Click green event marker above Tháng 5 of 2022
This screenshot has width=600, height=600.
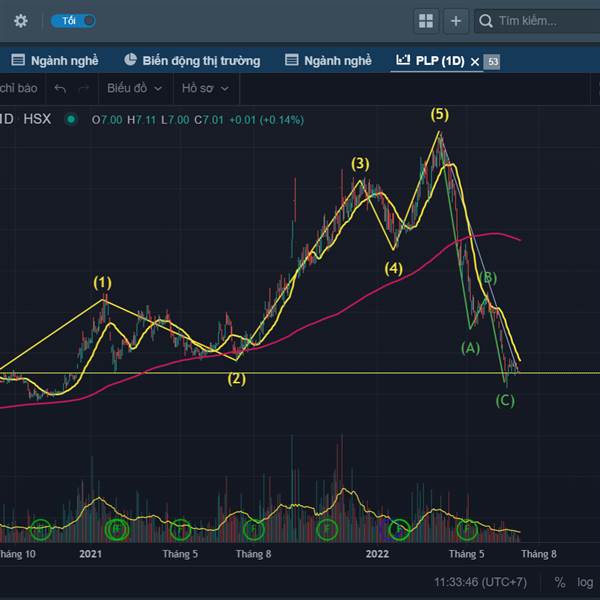point(467,530)
